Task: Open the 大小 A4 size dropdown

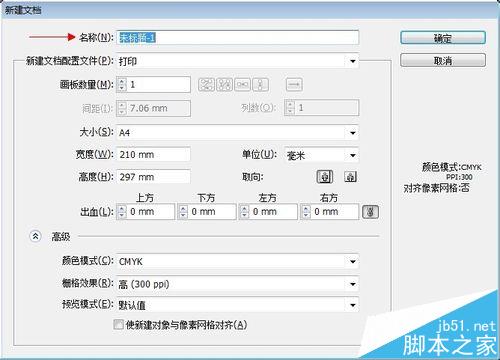Action: (237, 133)
